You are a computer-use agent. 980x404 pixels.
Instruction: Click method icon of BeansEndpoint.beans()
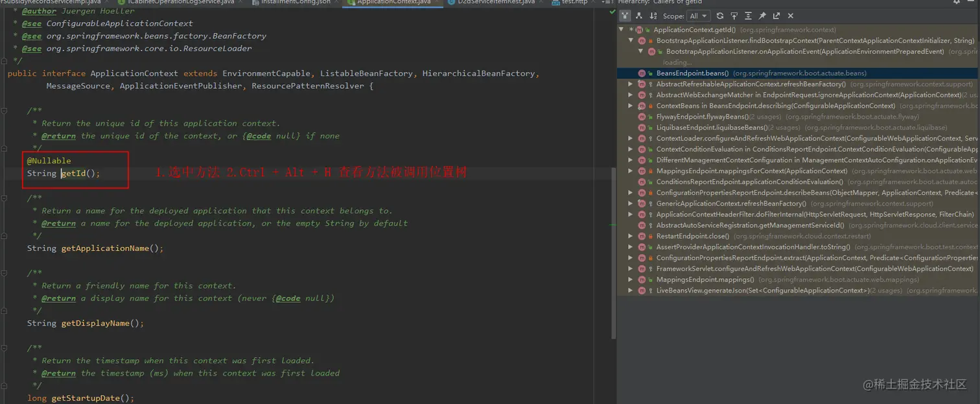[642, 73]
